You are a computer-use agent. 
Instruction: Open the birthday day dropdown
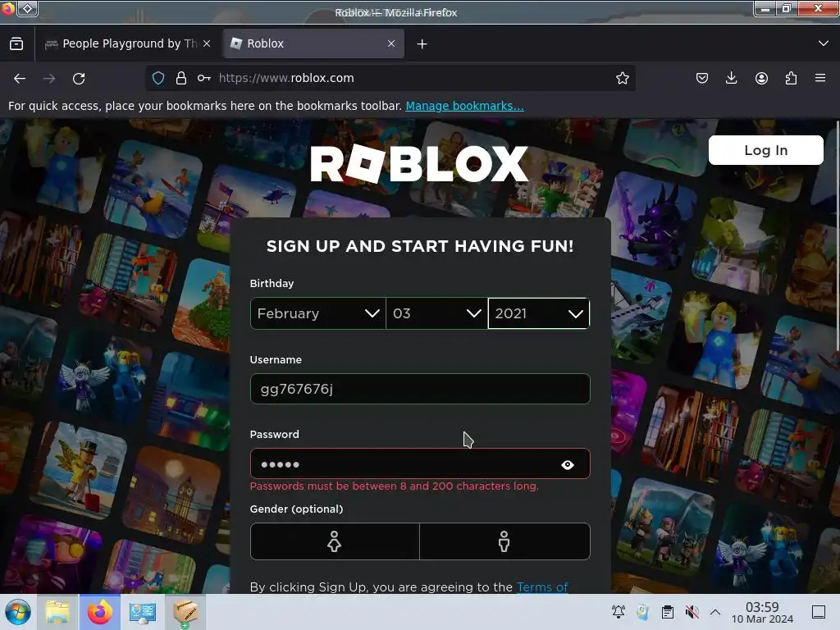click(x=436, y=313)
